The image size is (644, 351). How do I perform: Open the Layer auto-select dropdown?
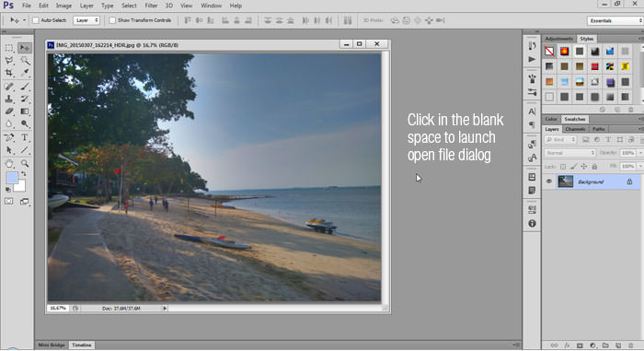click(x=86, y=20)
